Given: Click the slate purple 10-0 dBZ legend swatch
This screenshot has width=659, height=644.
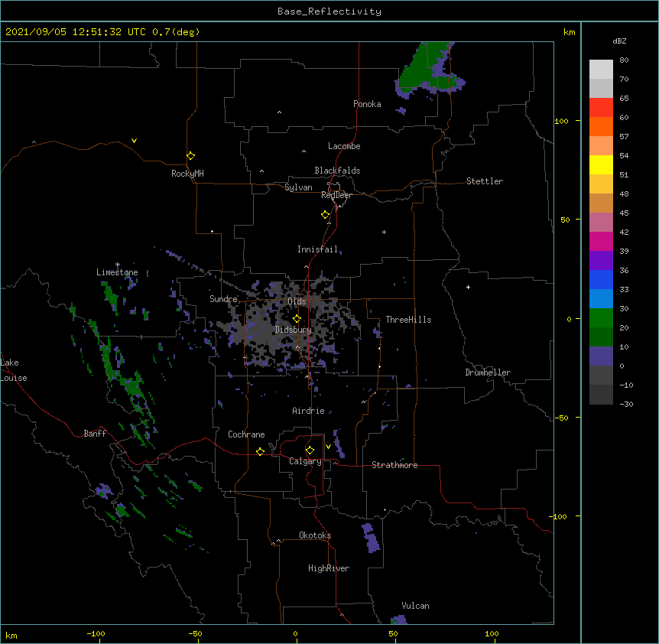Looking at the screenshot, I should [x=601, y=356].
